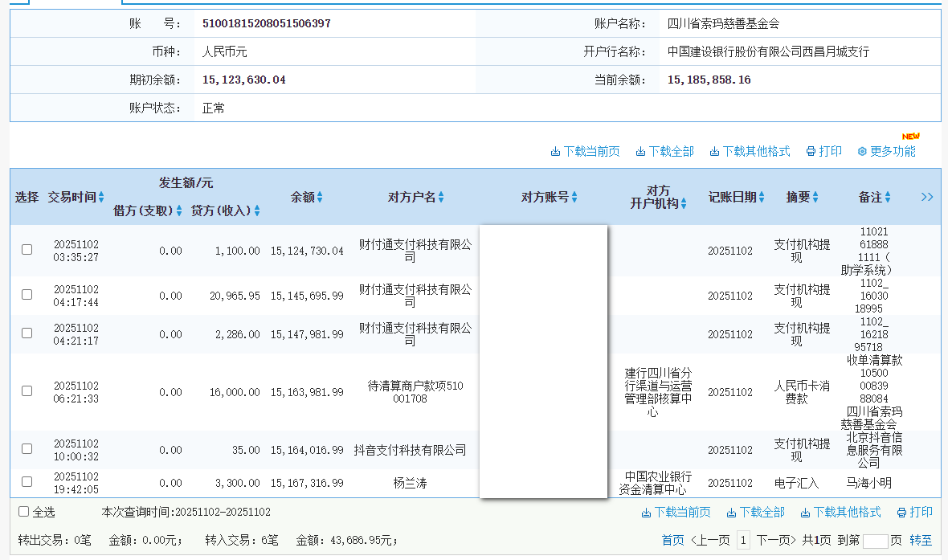Expand more columns via the >> chevron
Screen dimensions: 948x560
point(927,195)
